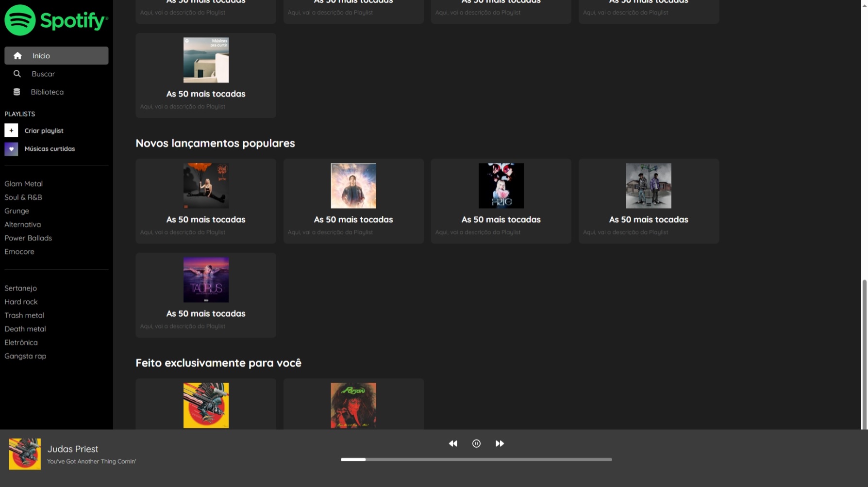The height and width of the screenshot is (487, 868).
Task: Skip to previous track
Action: pos(453,443)
